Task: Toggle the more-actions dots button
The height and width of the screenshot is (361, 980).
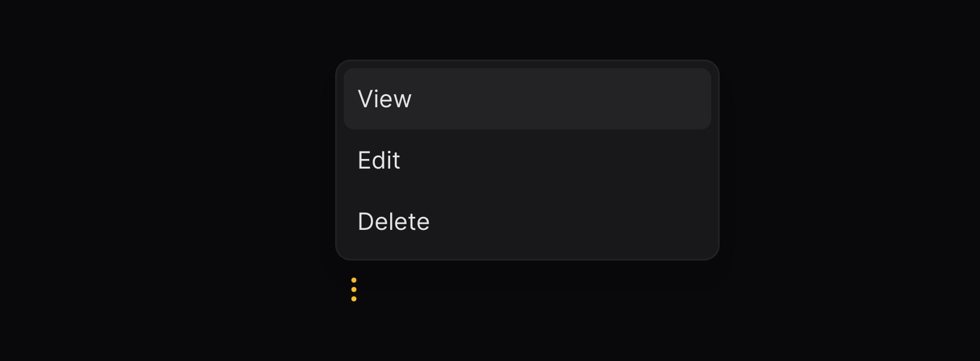Action: (354, 289)
